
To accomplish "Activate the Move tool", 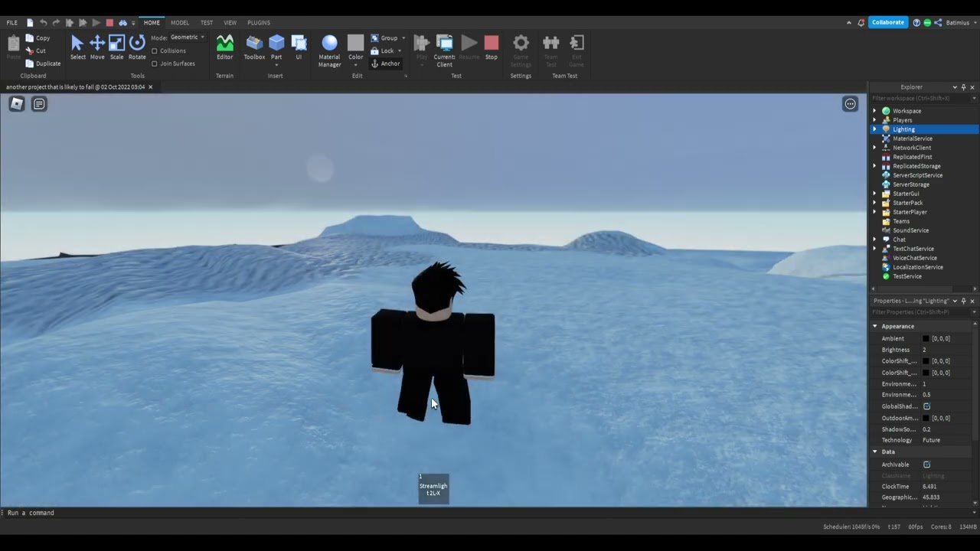I will click(x=97, y=47).
